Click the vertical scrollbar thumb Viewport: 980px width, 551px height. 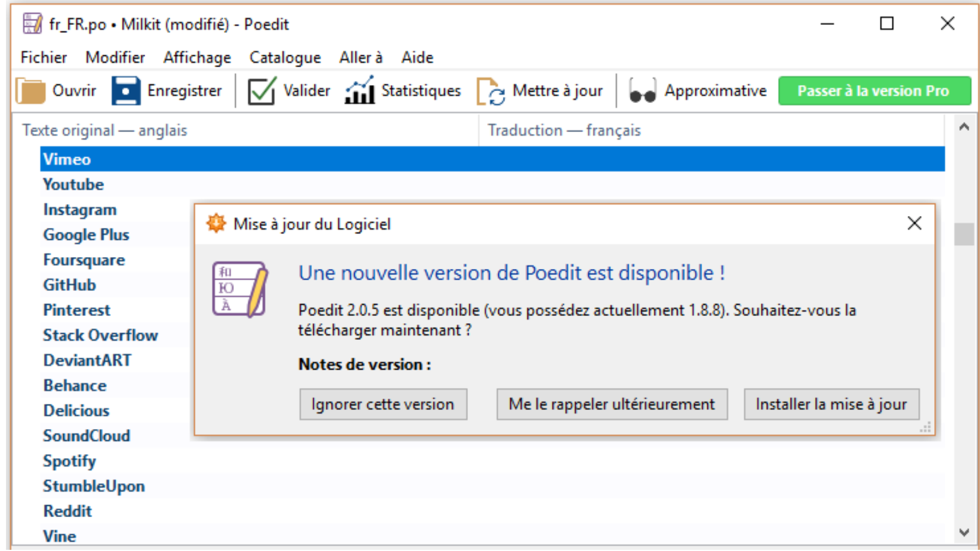click(x=964, y=234)
